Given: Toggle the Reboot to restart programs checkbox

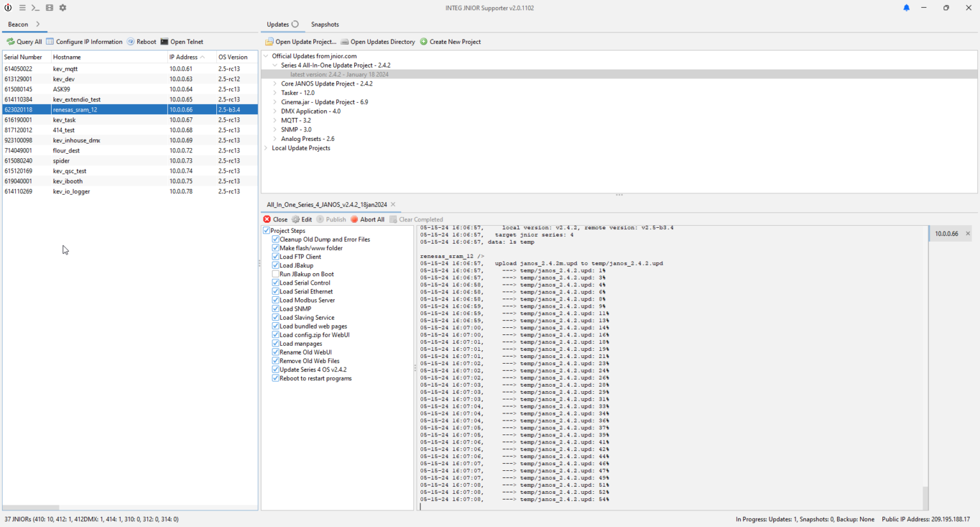Looking at the screenshot, I should (276, 378).
